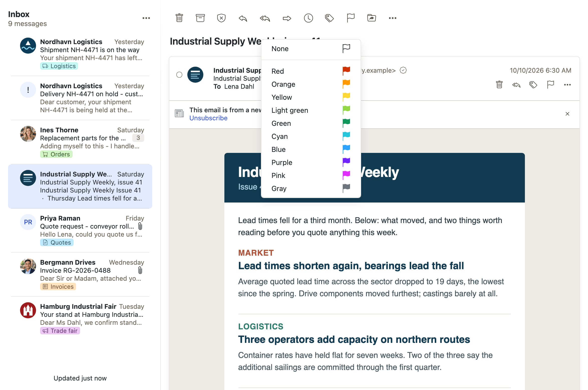Image resolution: width=588 pixels, height=390 pixels.
Task: Choose Light green flag option
Action: (x=311, y=110)
